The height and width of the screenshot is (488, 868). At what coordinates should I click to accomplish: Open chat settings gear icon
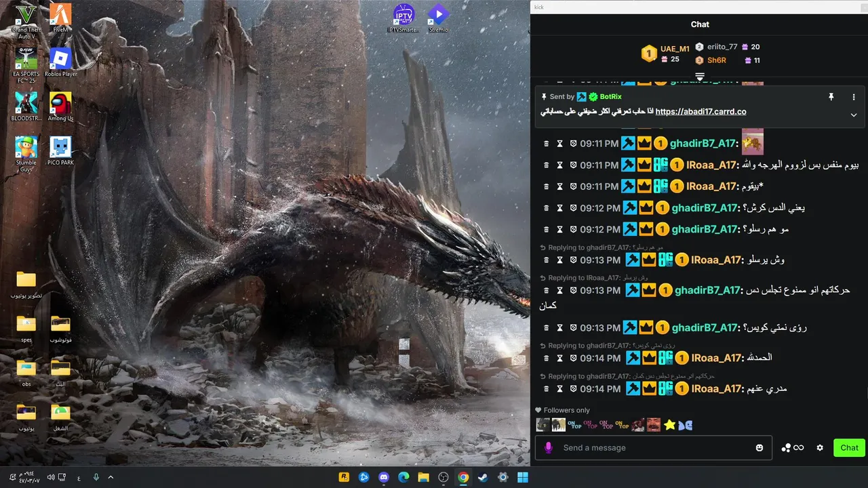820,448
